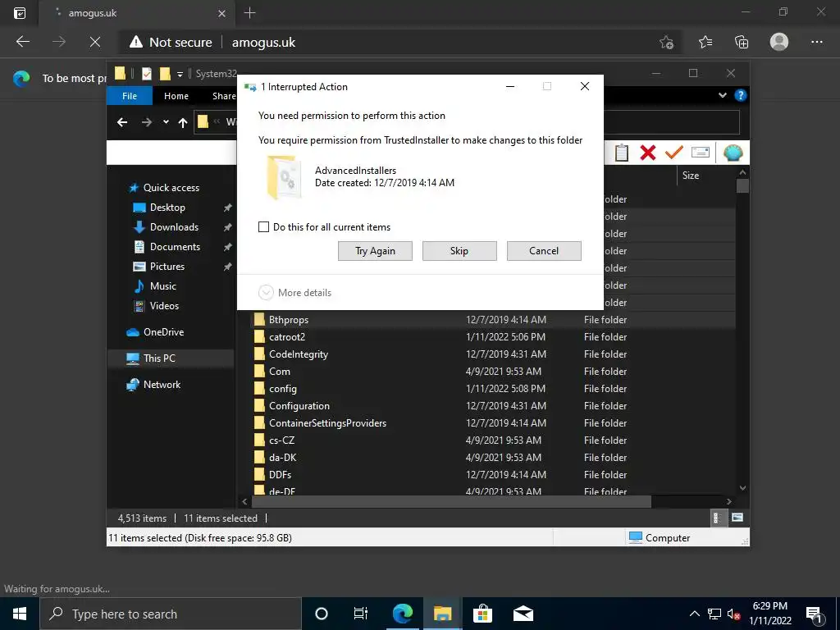Open a new Edge tab
This screenshot has height=630, width=840.
[x=249, y=13]
